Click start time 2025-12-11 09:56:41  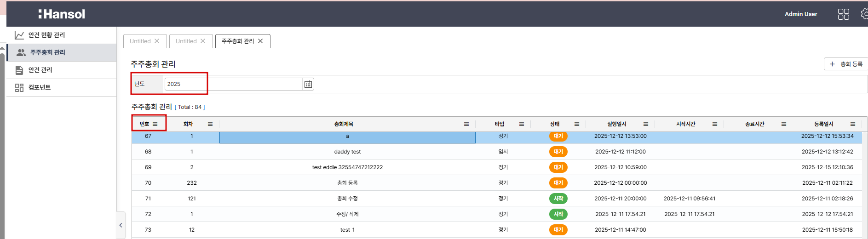pyautogui.click(x=690, y=199)
